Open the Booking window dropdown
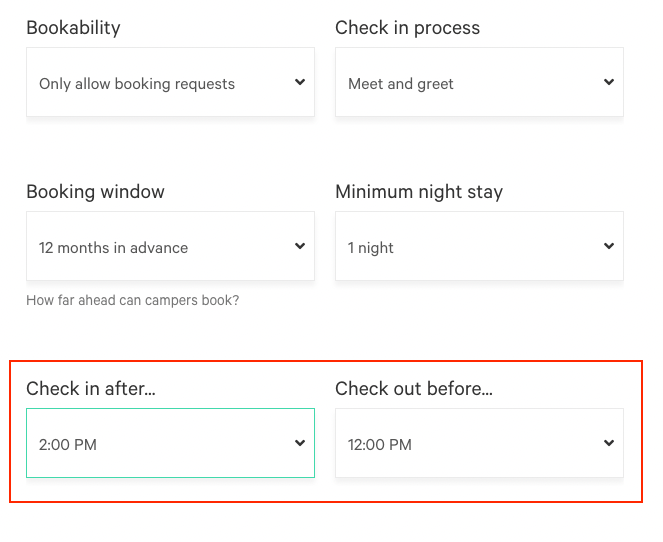This screenshot has height=542, width=663. [170, 246]
